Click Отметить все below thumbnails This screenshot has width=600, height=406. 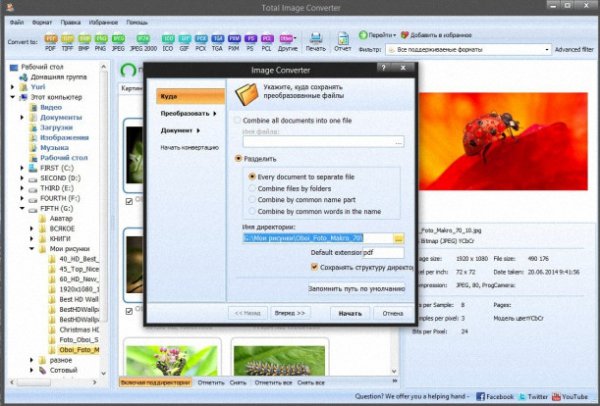[x=273, y=382]
